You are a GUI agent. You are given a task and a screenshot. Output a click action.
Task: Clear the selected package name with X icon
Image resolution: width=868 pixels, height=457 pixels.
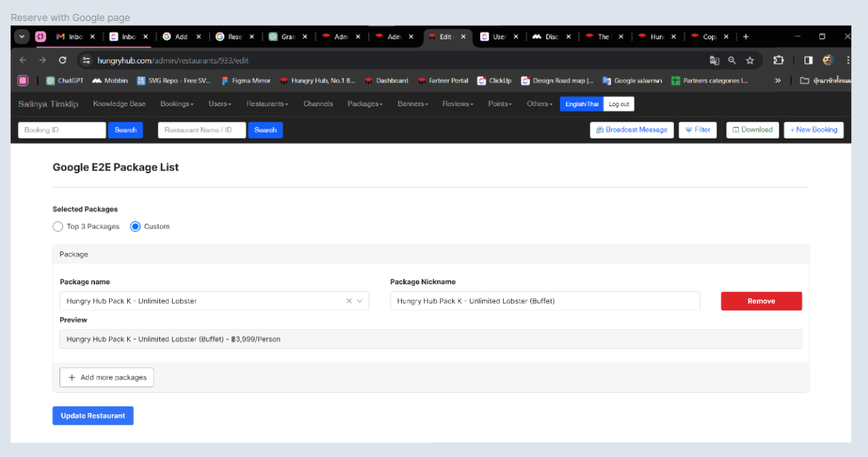349,301
